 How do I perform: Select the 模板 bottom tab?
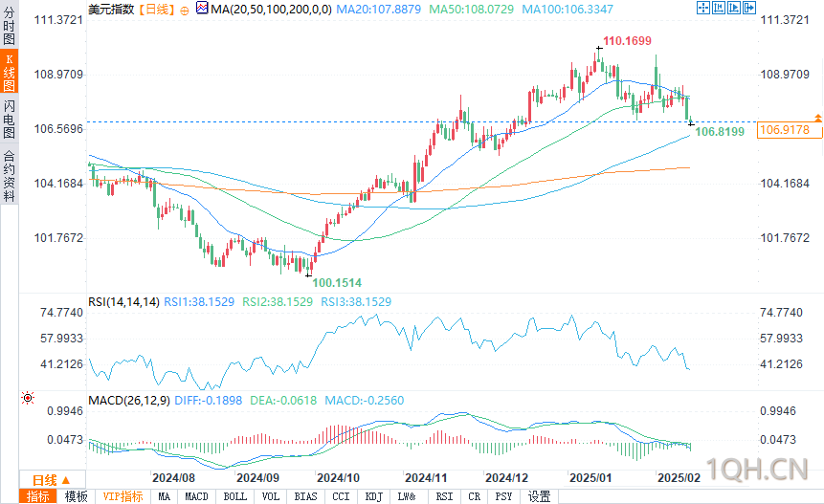tap(77, 496)
